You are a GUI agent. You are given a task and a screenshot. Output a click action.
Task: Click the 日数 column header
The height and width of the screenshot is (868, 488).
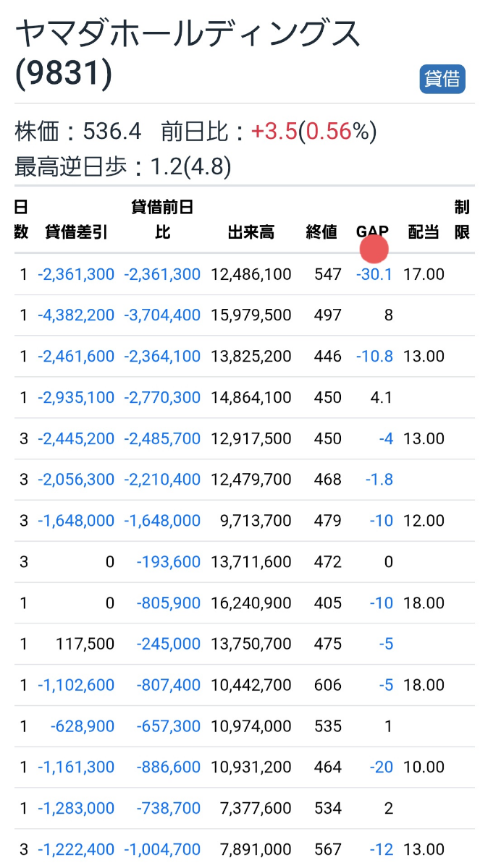pos(22,220)
